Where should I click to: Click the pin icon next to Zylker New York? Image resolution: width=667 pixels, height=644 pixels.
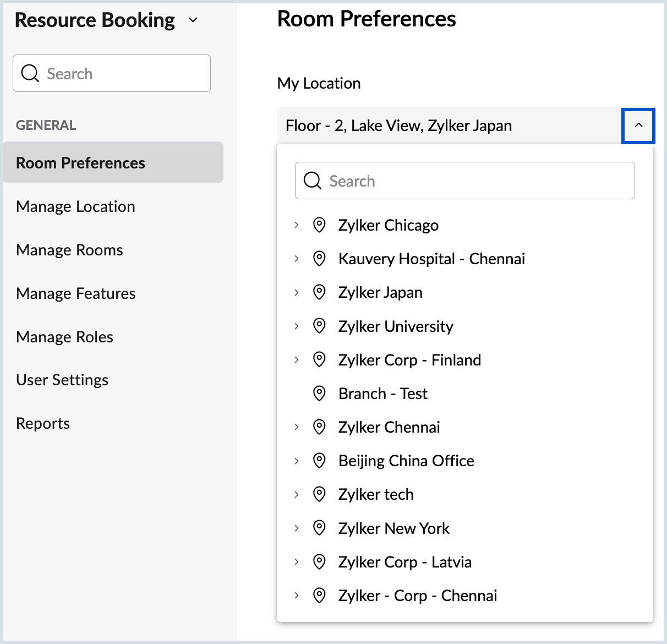coord(319,528)
